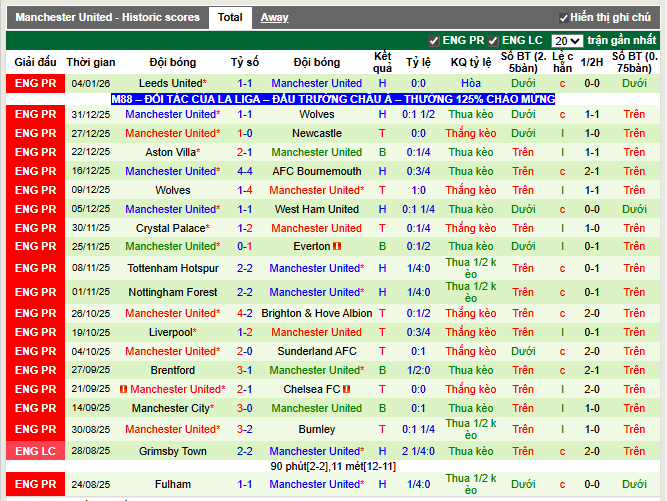Click half-time score 2-1 in Bournemouth row

[592, 171]
